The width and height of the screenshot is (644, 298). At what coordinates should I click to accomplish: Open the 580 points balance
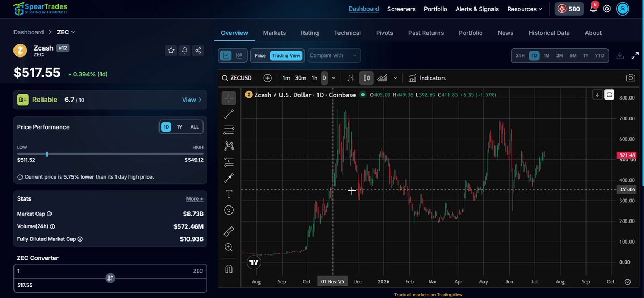coord(569,9)
